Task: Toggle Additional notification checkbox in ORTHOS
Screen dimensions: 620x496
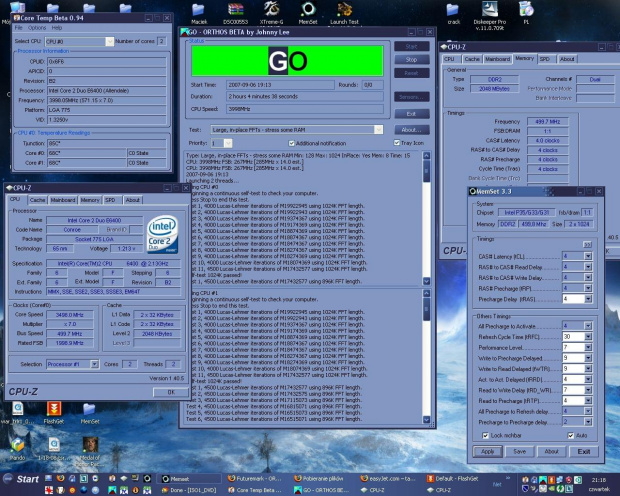Action: [291, 143]
